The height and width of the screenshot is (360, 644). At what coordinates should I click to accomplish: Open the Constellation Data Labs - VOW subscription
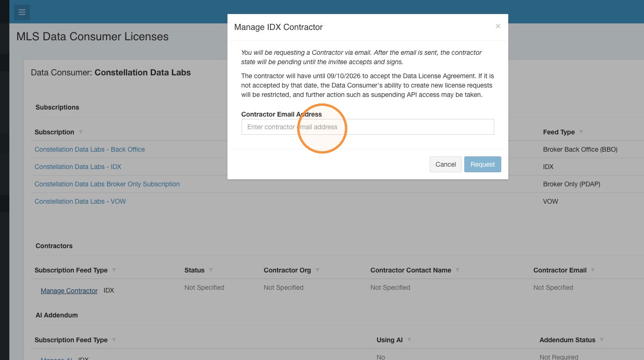80,201
